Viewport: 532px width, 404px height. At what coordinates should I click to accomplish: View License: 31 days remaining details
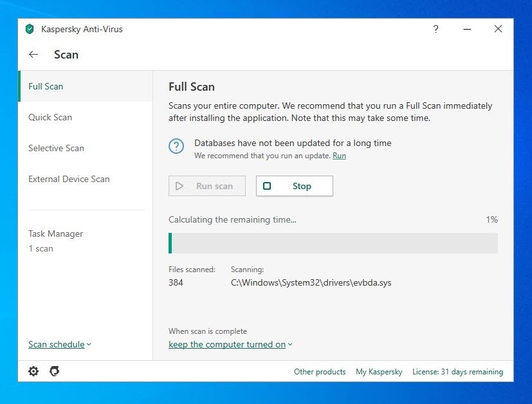[x=457, y=372]
